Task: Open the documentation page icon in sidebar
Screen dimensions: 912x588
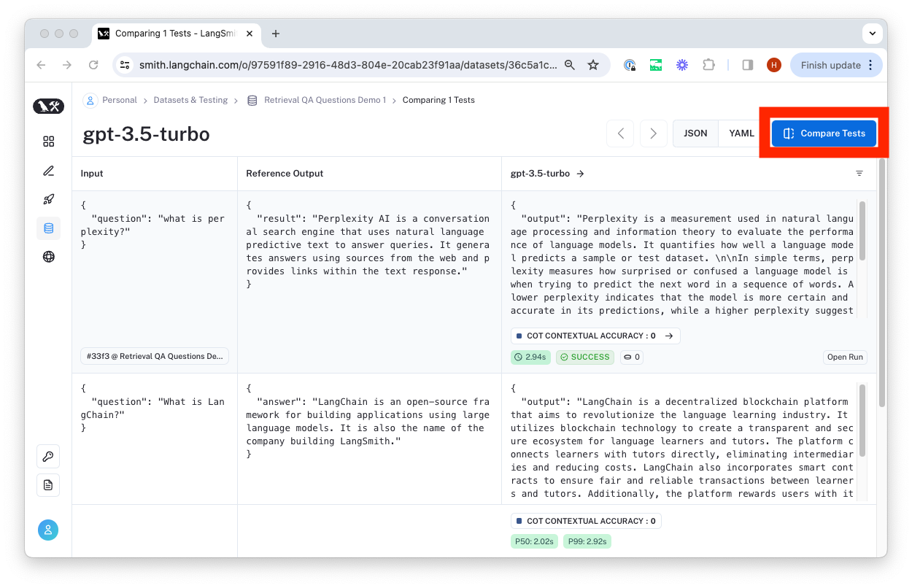Action: point(48,485)
